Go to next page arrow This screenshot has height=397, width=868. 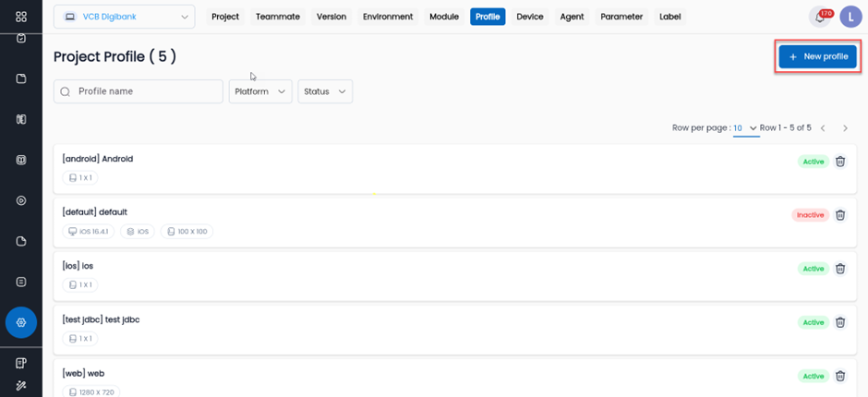[x=845, y=128]
